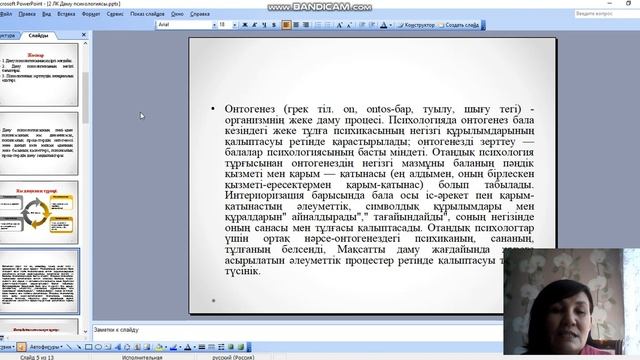Viewport: 640px width, 360px height.
Task: Click the Создать слайд button
Action: click(x=458, y=25)
